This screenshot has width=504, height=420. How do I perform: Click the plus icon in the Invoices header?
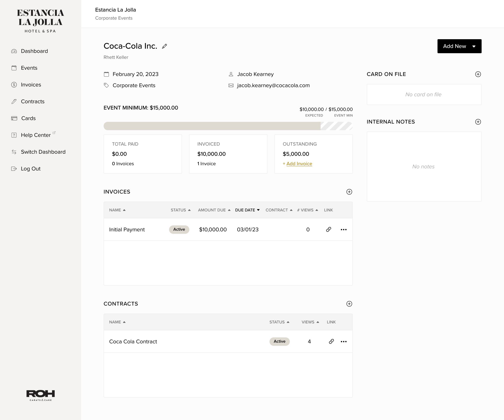click(349, 192)
